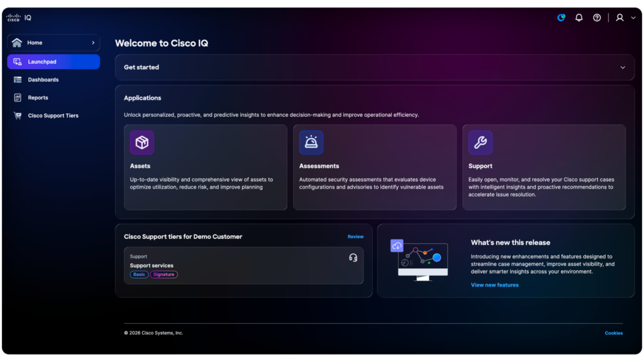
Task: Go to Dashboards in the sidebar
Action: 43,80
